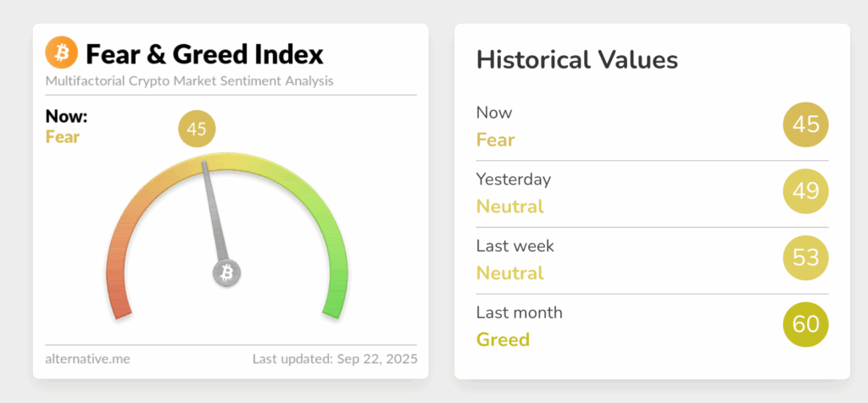This screenshot has height=403, width=868.
Task: Click the orange Bitcoin logo icon
Action: (61, 54)
